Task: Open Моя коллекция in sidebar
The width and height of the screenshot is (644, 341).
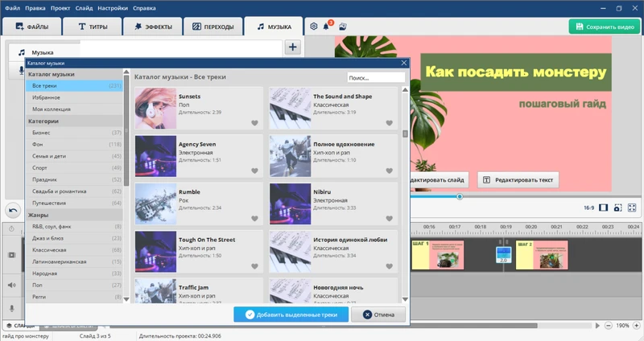Action: (74, 109)
